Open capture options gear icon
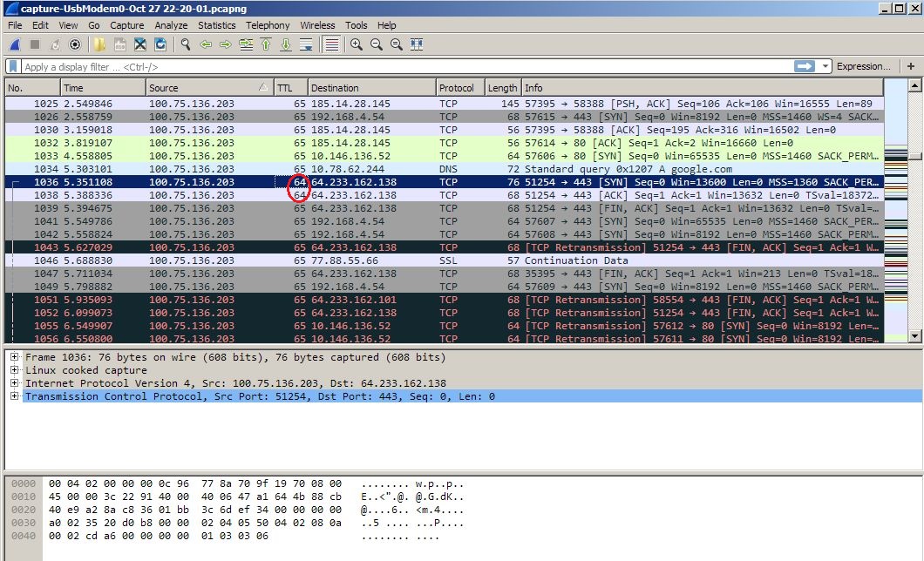Image resolution: width=924 pixels, height=561 pixels. point(75,44)
